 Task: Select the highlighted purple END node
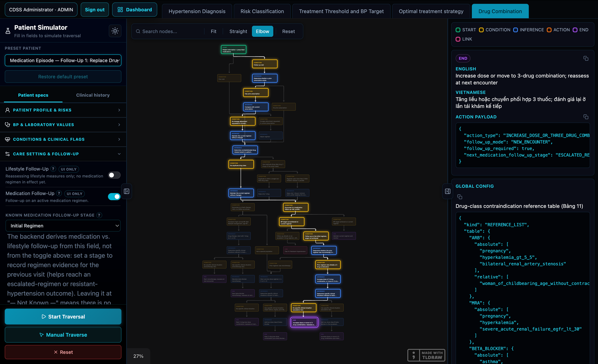[x=304, y=323]
